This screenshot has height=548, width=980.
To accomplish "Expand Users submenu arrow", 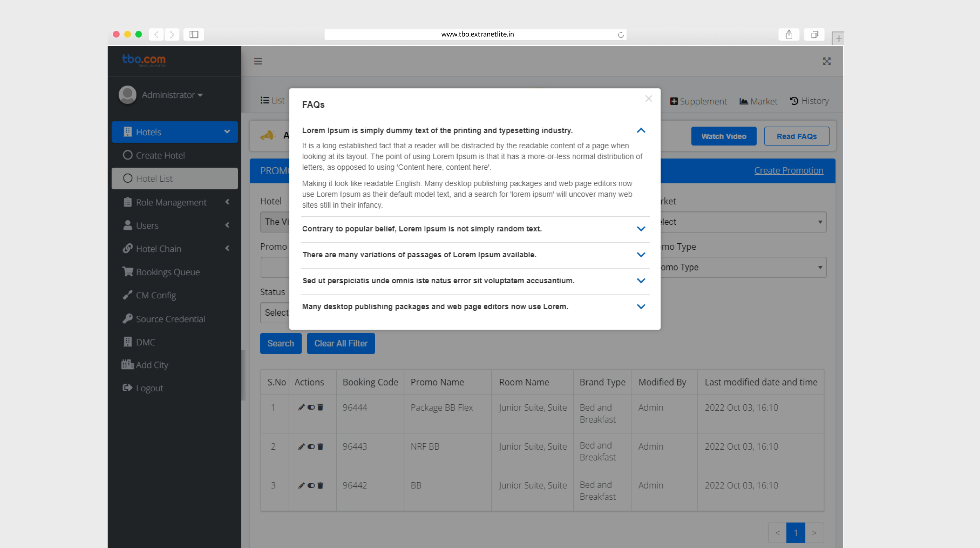I will pyautogui.click(x=227, y=225).
